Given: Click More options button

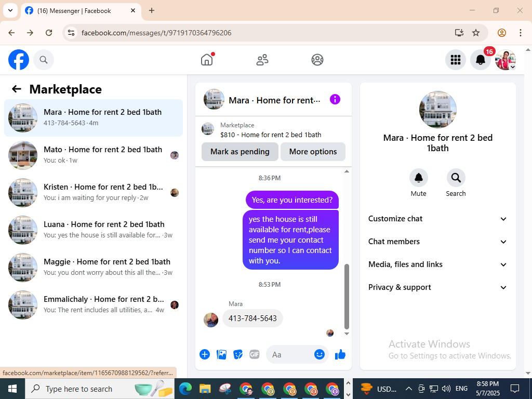Looking at the screenshot, I should point(313,152).
